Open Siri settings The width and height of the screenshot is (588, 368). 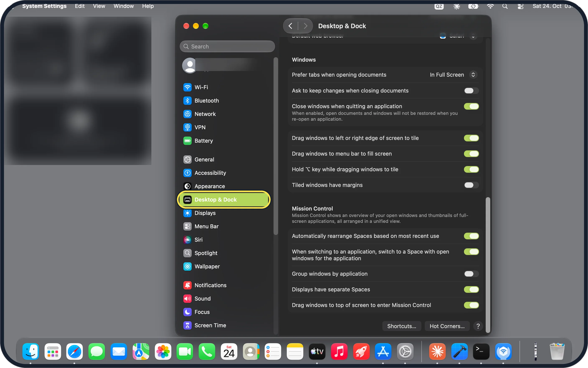tap(224, 240)
